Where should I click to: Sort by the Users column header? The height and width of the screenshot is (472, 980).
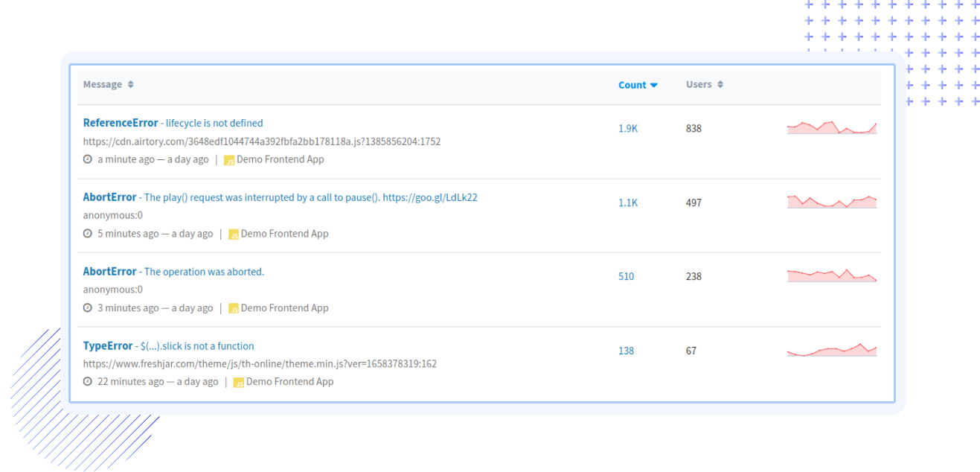click(704, 85)
